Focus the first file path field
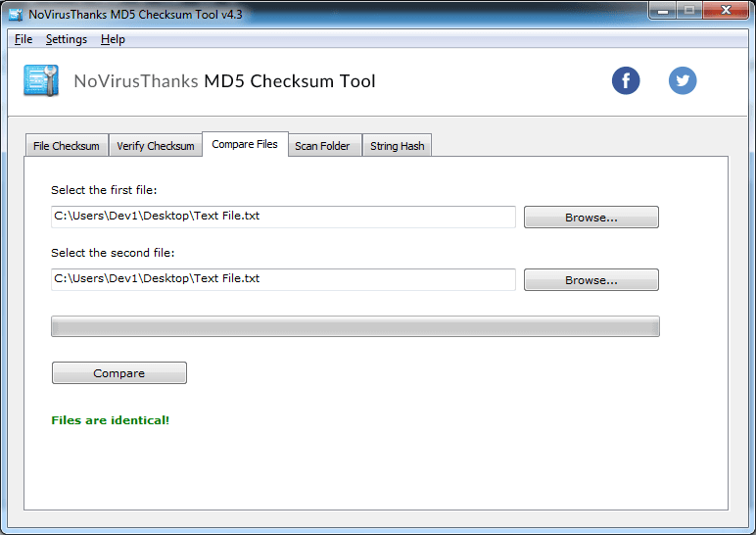 (x=284, y=217)
